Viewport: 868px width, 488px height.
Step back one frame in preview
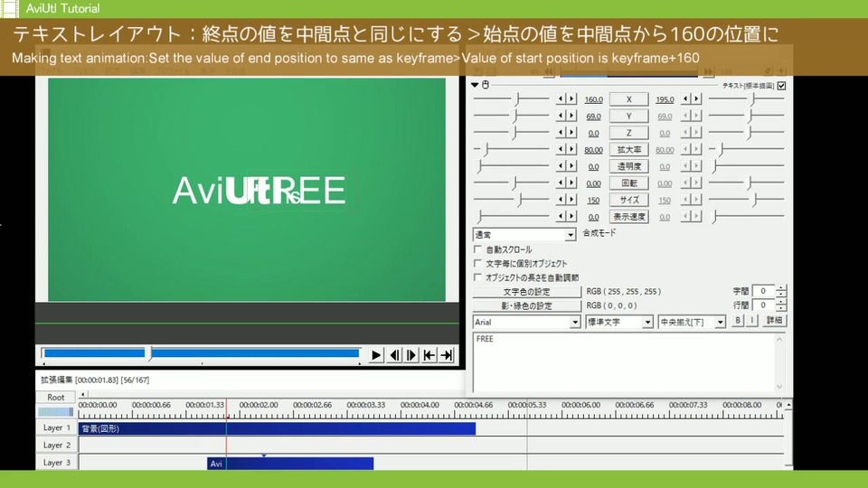(395, 355)
